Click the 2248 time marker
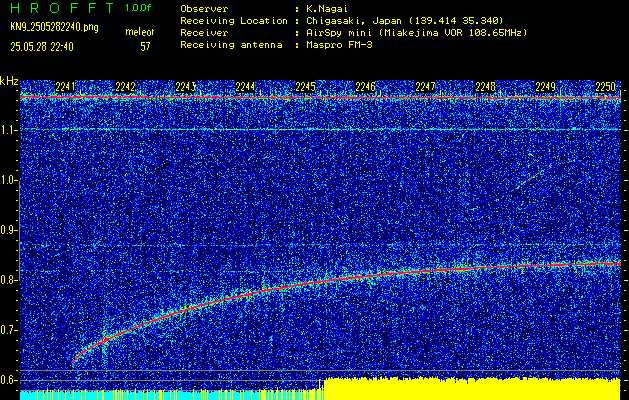Screen dimensions: 629x400 pyautogui.click(x=485, y=87)
